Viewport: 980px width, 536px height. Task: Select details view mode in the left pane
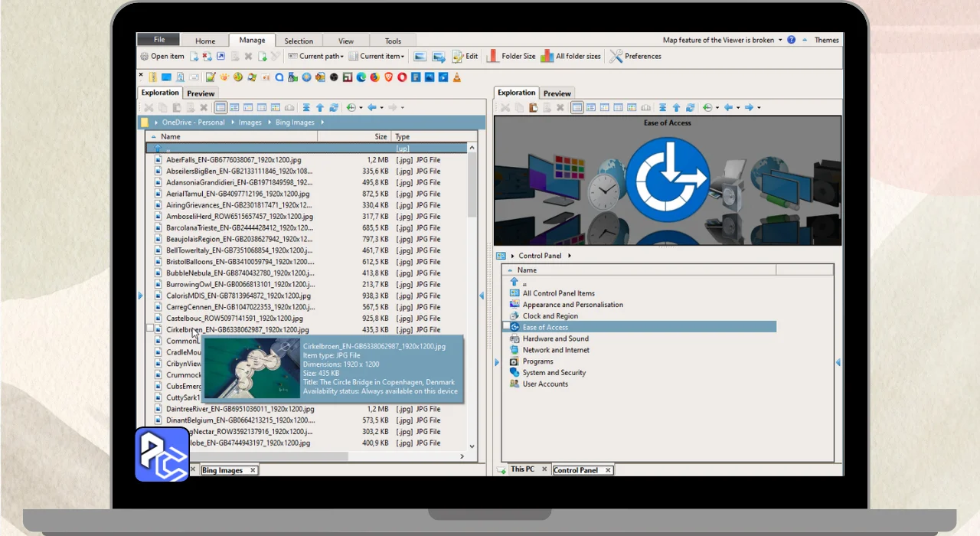[x=220, y=108]
